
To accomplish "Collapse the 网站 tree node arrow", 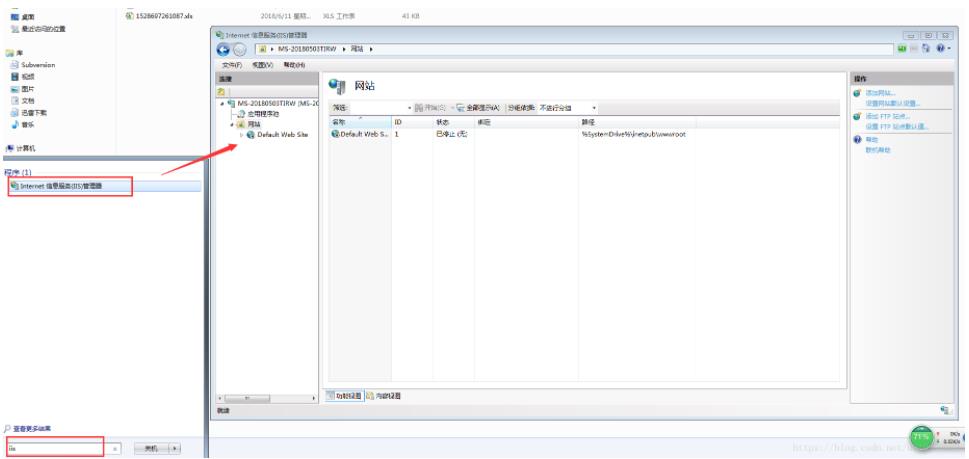I will pyautogui.click(x=231, y=124).
